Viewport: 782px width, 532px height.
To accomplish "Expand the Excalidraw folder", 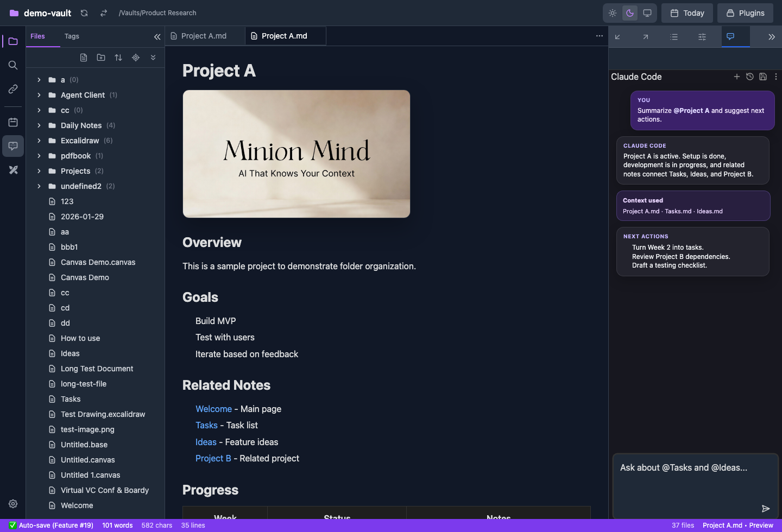I will point(39,141).
